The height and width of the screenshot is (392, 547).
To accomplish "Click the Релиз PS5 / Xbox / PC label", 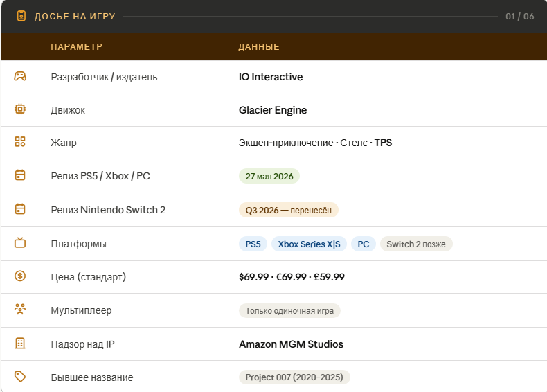I will tap(100, 176).
